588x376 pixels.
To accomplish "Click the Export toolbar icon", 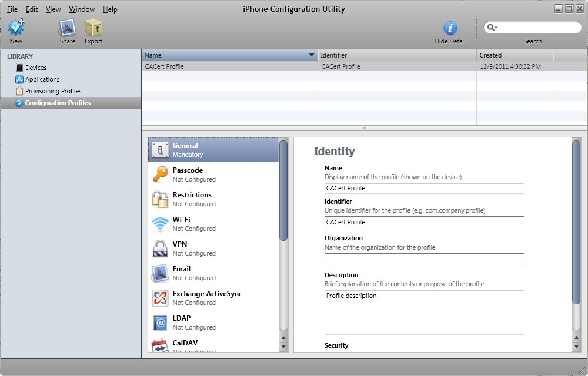I will [x=93, y=28].
